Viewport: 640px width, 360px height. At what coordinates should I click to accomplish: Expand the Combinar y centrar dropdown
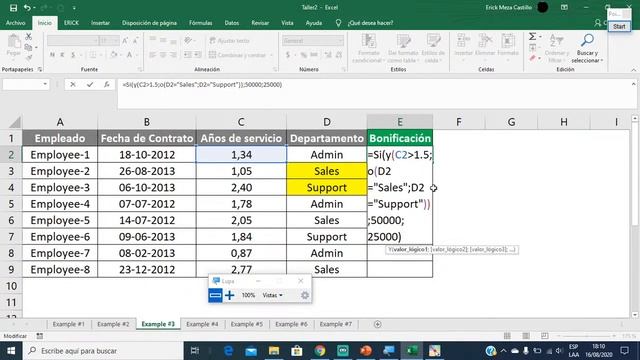click(x=272, y=55)
